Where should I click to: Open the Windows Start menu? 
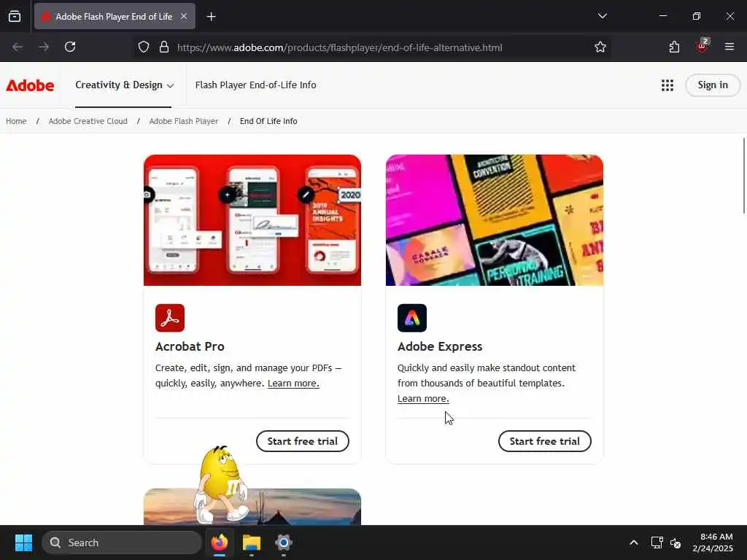(x=23, y=542)
